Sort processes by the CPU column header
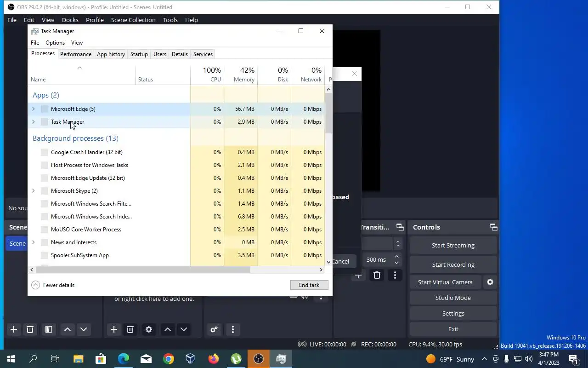Viewport: 588px width, 368px height. 207,75
